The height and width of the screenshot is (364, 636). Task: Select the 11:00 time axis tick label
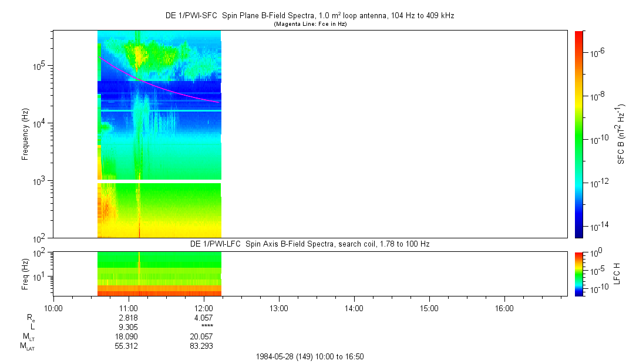pos(129,308)
